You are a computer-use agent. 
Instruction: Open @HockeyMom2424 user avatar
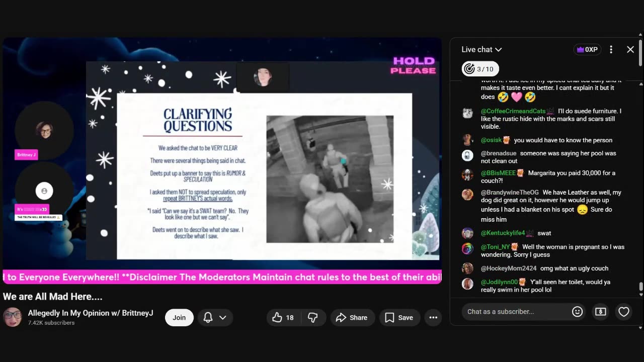(467, 268)
